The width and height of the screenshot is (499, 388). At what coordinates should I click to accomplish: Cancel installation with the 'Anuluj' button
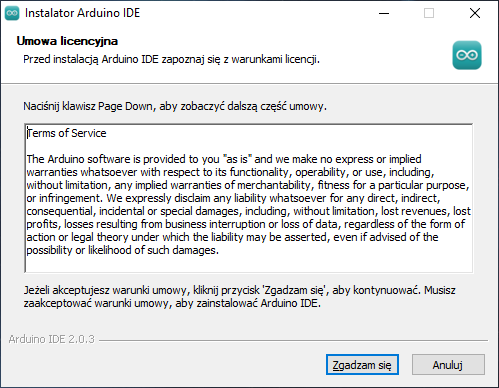click(x=448, y=365)
